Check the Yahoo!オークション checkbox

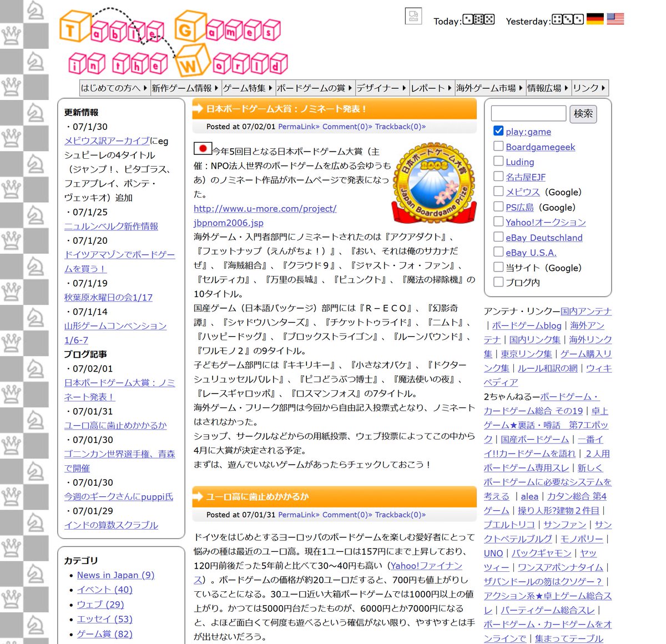(498, 222)
